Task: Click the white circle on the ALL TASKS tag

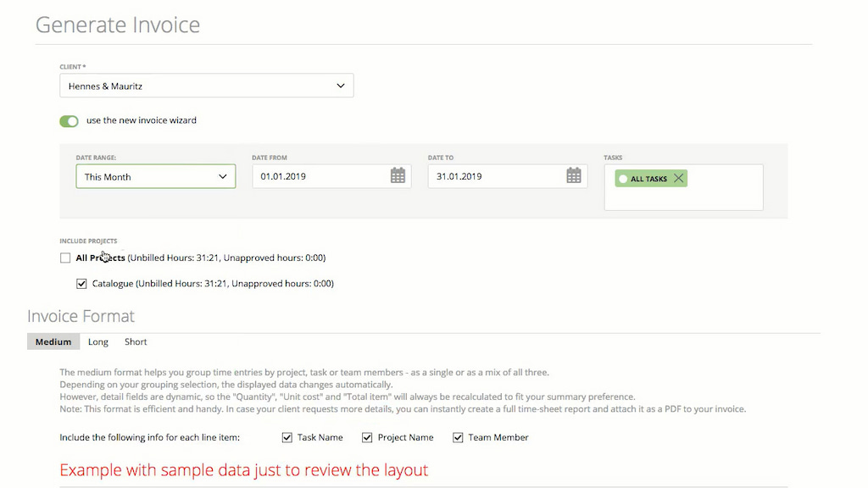Action: [x=625, y=178]
